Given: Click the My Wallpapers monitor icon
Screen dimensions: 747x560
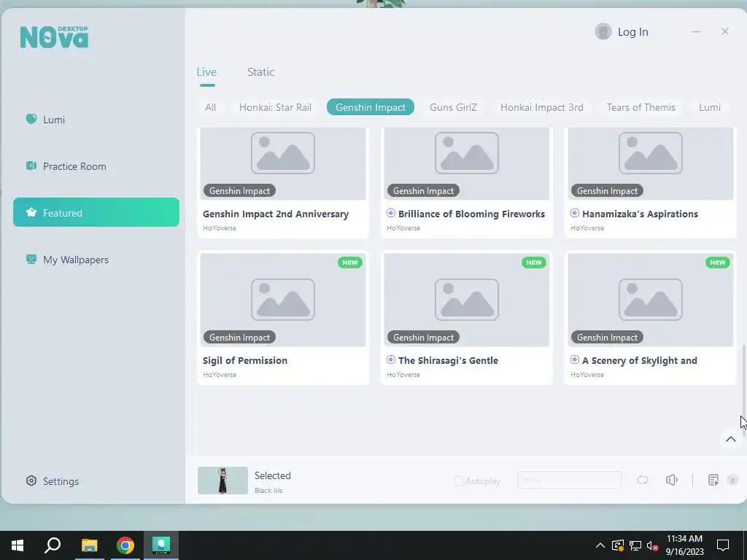Looking at the screenshot, I should [31, 259].
